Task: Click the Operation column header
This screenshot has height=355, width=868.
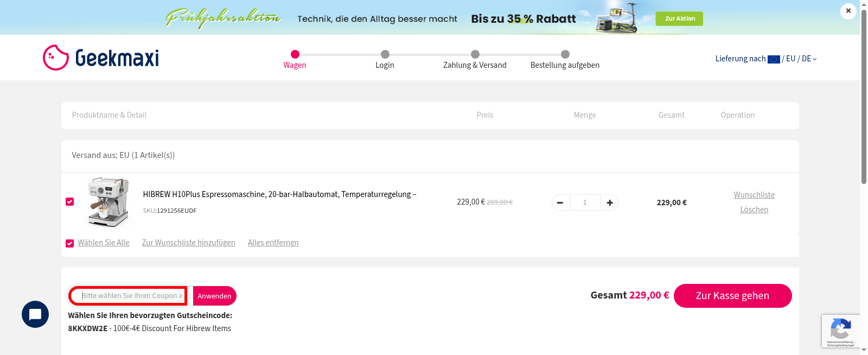Action: pyautogui.click(x=738, y=115)
